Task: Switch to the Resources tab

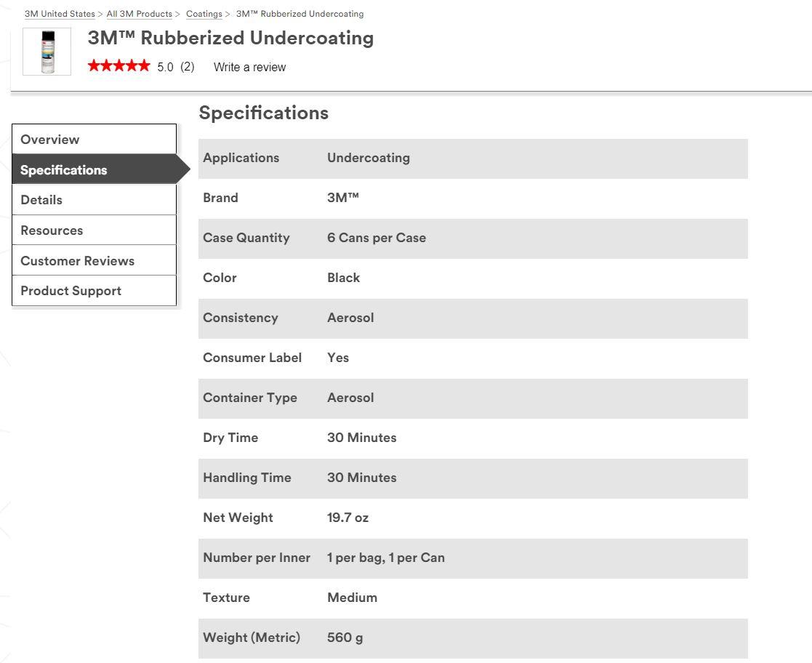Action: tap(95, 230)
